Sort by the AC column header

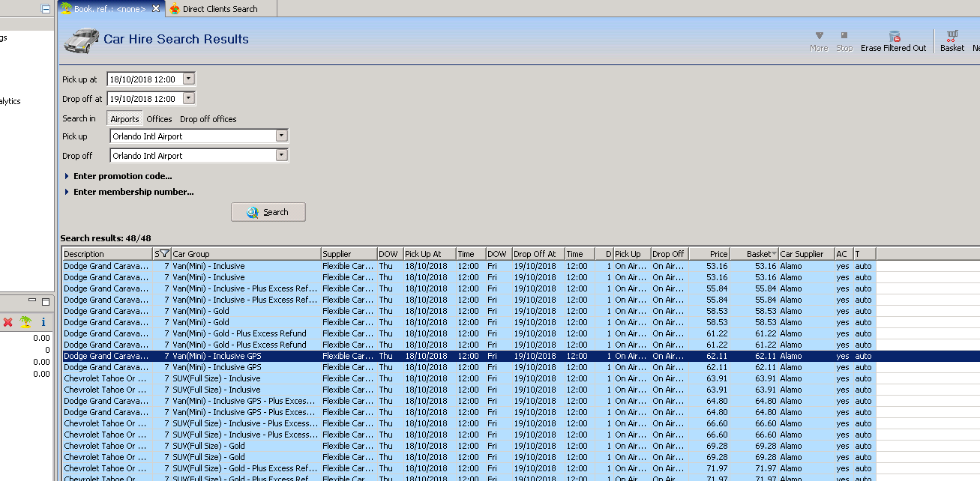[x=844, y=254]
